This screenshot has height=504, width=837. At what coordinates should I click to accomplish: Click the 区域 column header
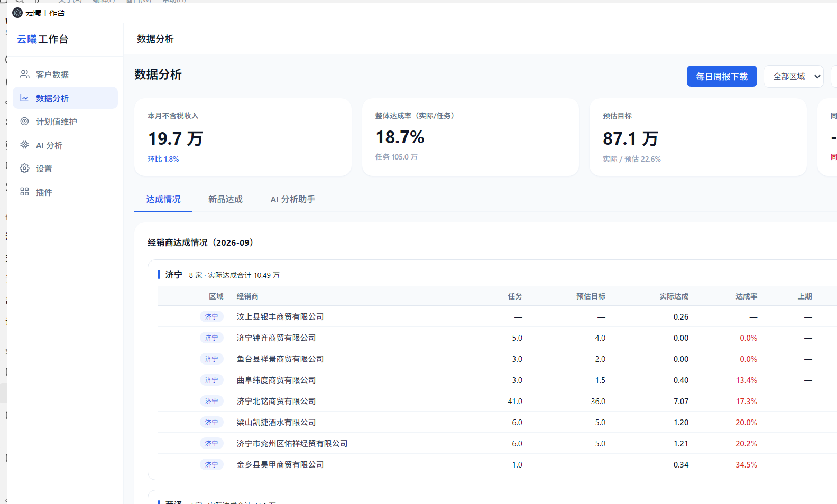(216, 296)
